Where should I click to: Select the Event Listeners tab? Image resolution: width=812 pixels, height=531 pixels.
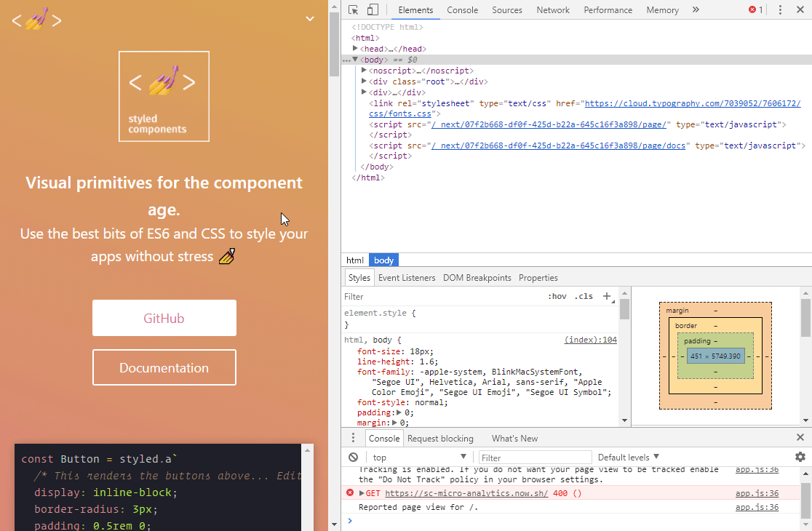coord(407,277)
